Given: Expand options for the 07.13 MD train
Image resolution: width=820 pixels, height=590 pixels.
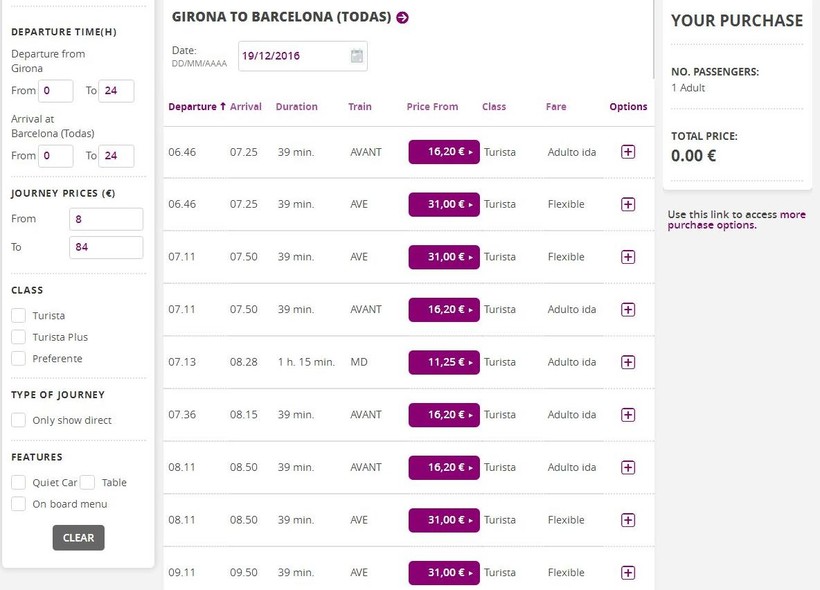Looking at the screenshot, I should coord(628,362).
